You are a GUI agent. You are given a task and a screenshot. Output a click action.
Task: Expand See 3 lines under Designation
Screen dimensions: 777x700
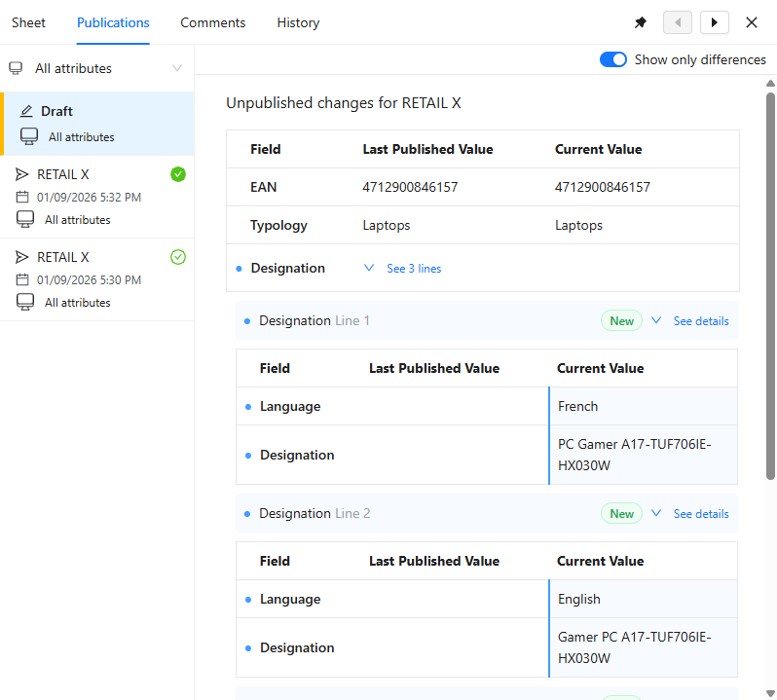pos(403,269)
